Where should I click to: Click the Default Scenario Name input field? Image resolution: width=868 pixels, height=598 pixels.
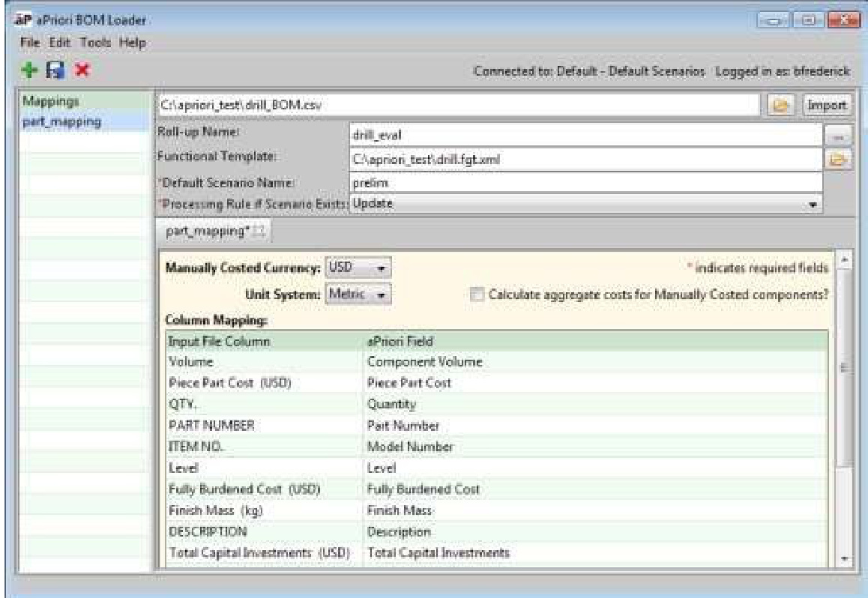[585, 182]
